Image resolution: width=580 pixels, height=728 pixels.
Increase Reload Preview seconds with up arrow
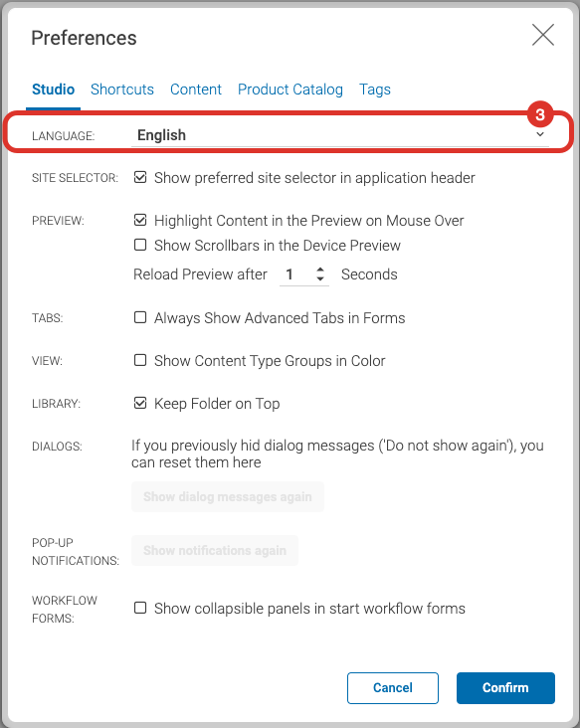click(320, 270)
